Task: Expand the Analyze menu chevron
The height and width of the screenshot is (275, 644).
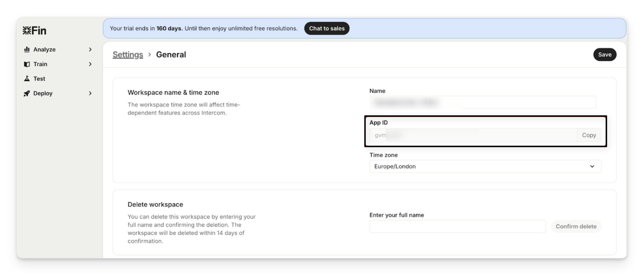Action: point(90,49)
